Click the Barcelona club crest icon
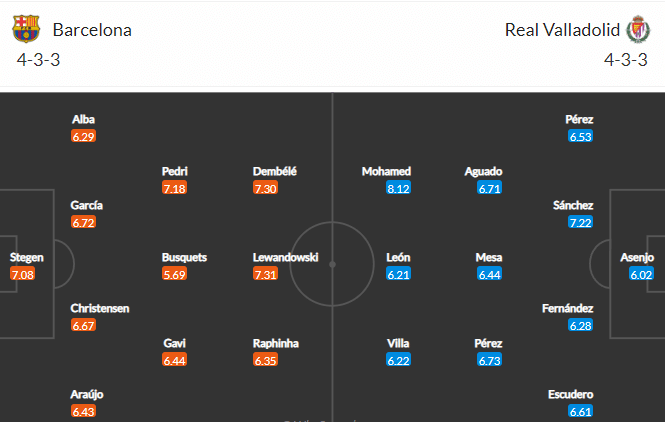665x422 pixels. tap(26, 29)
